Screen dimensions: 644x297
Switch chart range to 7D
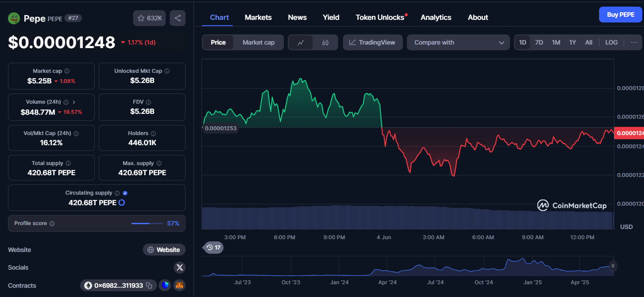coord(539,42)
